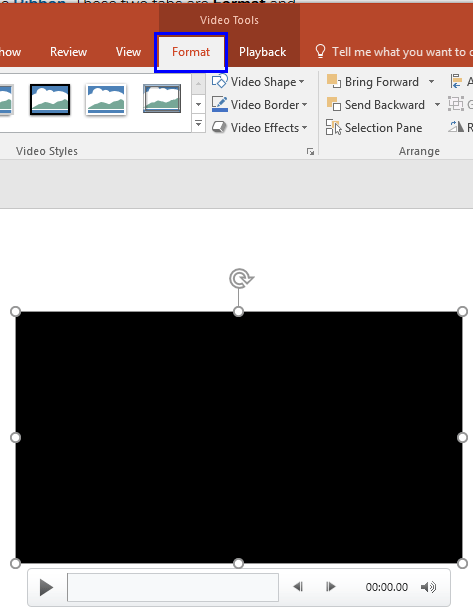Switch to the Playback tab

pyautogui.click(x=262, y=52)
